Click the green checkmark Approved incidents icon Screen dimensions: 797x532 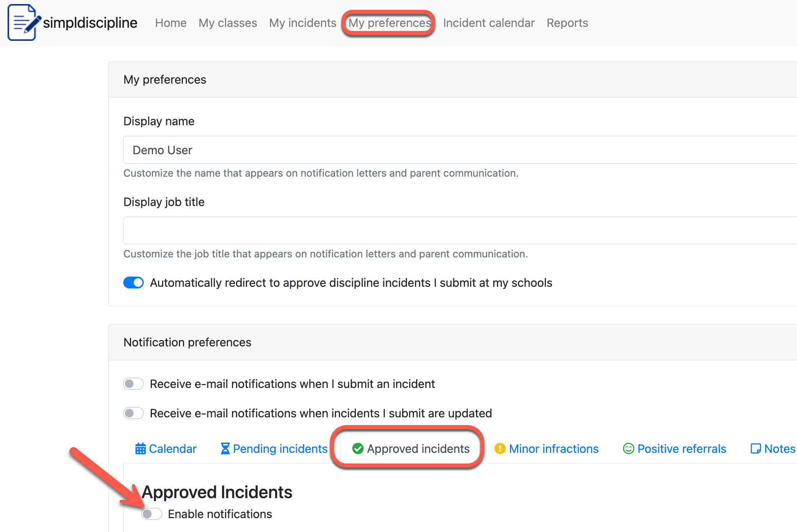coord(358,449)
